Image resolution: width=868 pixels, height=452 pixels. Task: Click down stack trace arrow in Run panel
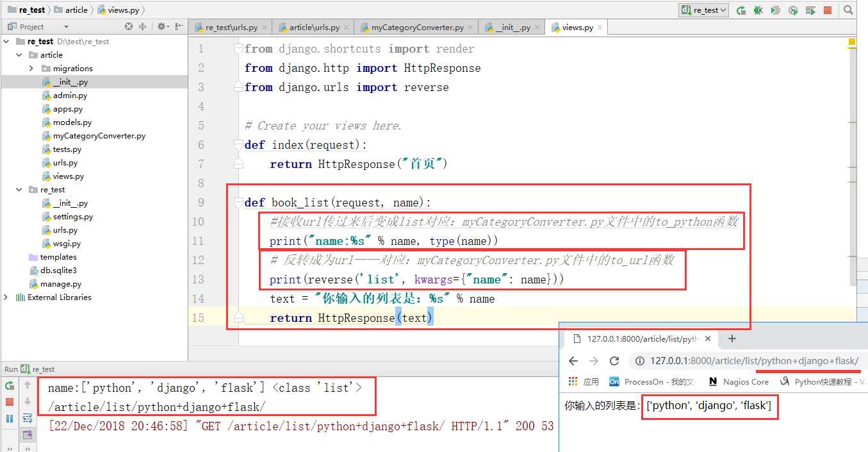(x=28, y=402)
